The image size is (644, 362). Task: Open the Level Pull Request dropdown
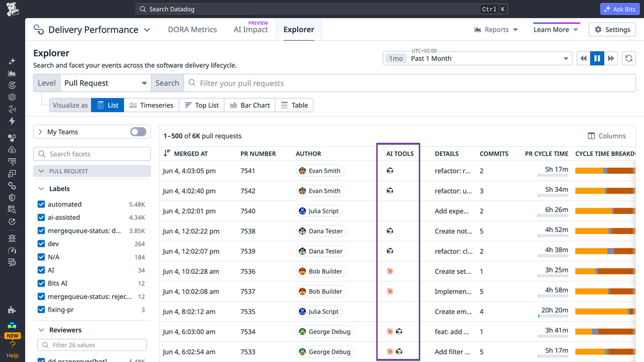[105, 83]
